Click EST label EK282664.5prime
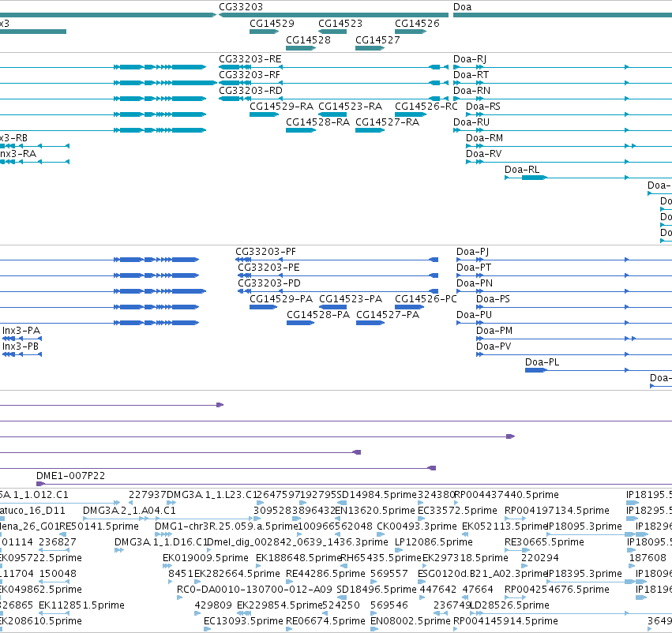Viewport: 672px width, 633px height. 237,574
